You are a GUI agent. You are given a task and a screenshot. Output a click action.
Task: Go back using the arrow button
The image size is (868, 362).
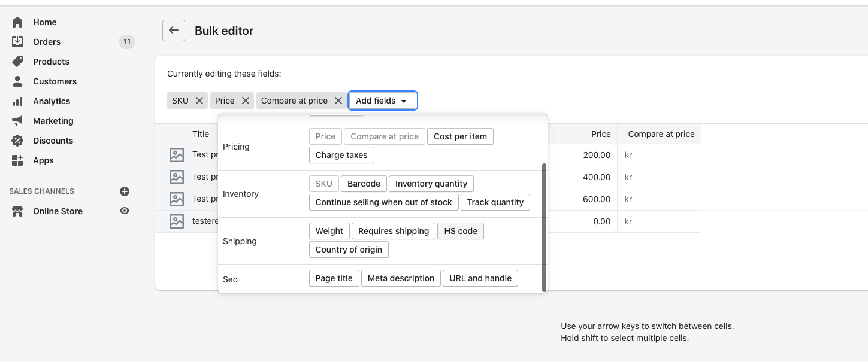pyautogui.click(x=174, y=31)
